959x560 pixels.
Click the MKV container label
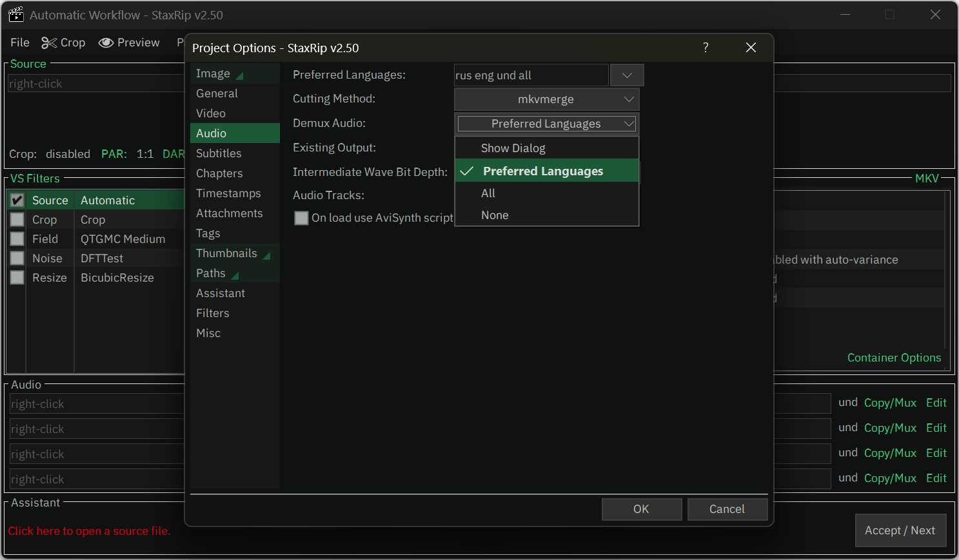(x=927, y=179)
